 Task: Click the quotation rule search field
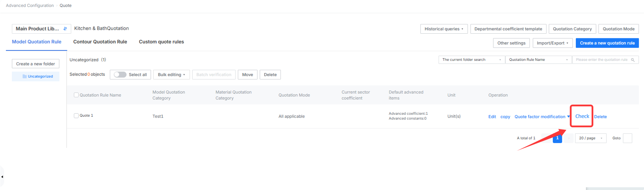(605, 60)
